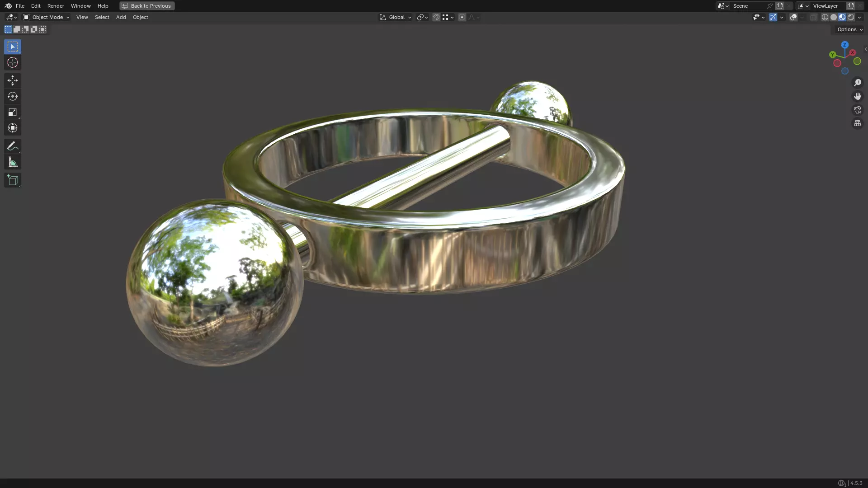Switch to Material Preview shading
Viewport: 868px width, 488px height.
click(842, 17)
